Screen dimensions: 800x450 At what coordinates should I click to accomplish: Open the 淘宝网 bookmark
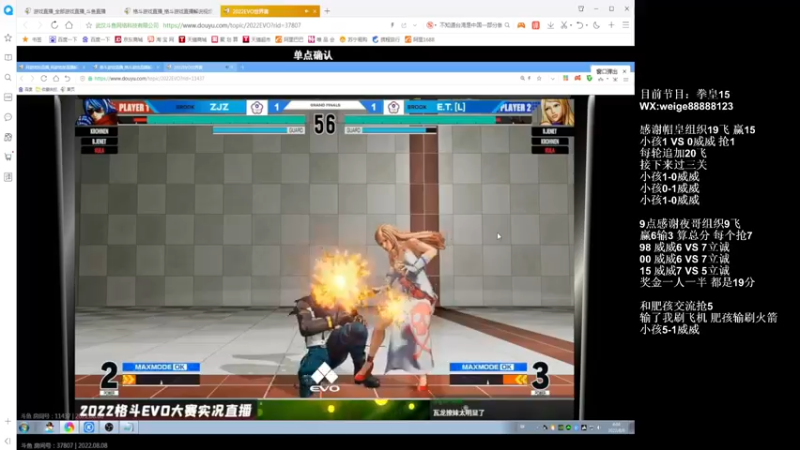[161, 39]
